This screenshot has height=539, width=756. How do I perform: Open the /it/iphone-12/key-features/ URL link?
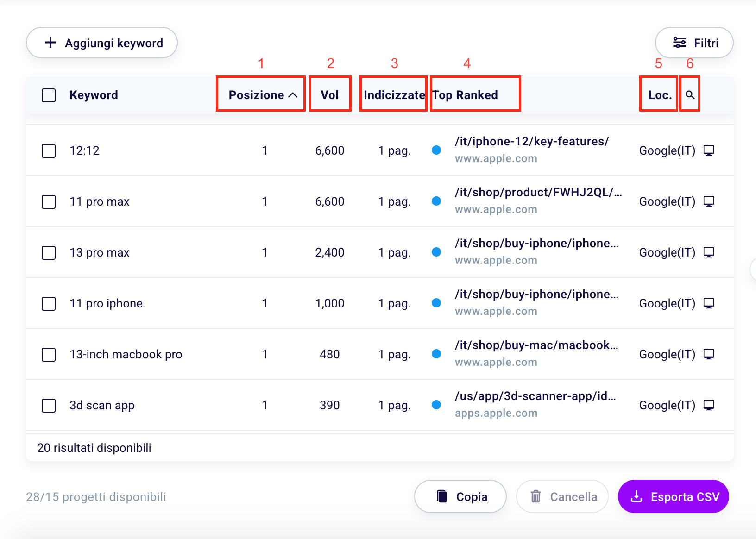pyautogui.click(x=531, y=141)
